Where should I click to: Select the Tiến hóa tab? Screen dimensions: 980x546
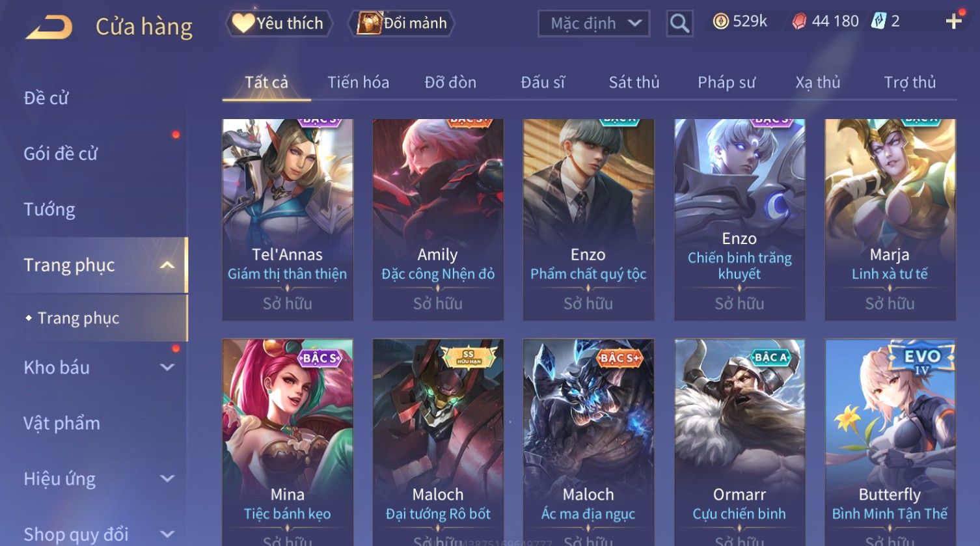point(358,83)
